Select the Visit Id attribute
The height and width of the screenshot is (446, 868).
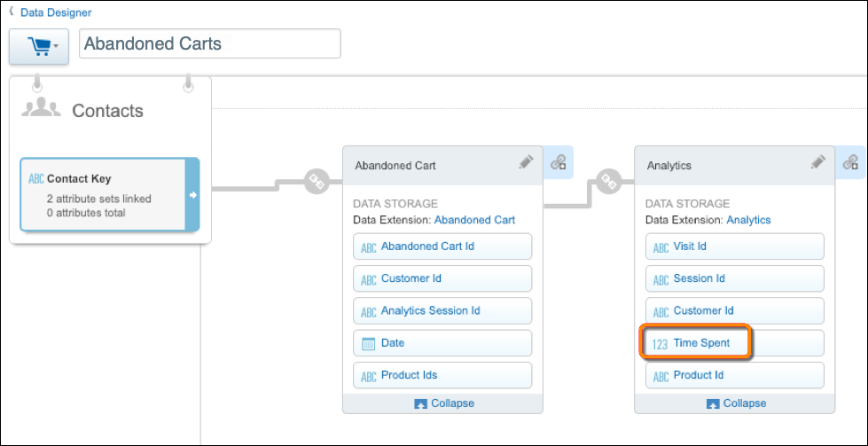[735, 246]
